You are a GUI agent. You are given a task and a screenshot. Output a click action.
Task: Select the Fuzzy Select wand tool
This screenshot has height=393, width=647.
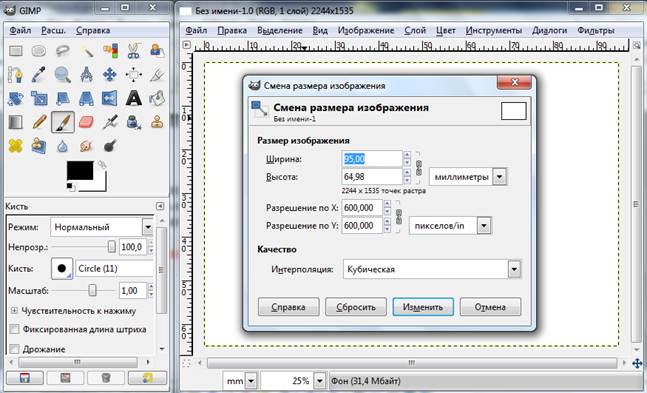pos(86,51)
